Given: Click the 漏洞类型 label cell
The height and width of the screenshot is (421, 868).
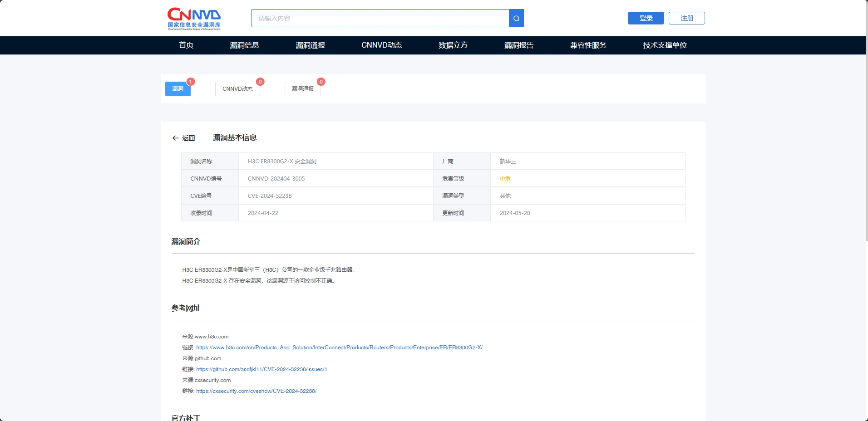Looking at the screenshot, I should (x=462, y=196).
